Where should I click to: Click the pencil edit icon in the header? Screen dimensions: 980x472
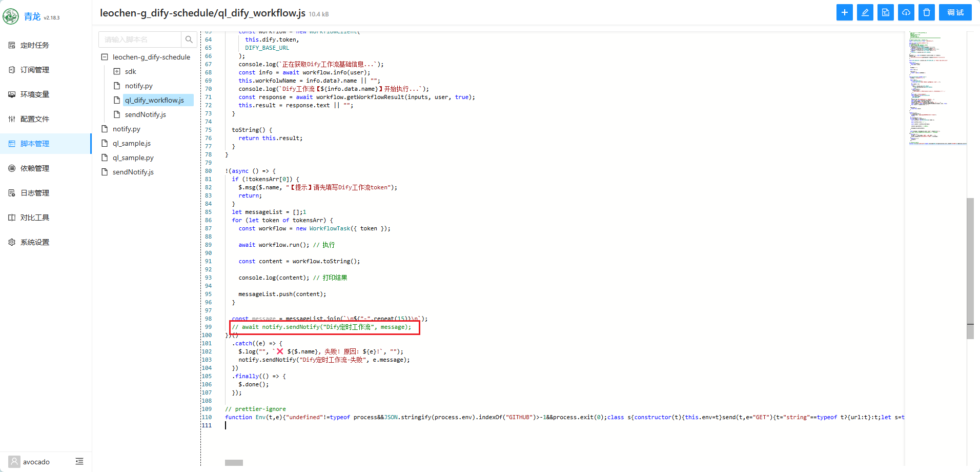865,12
